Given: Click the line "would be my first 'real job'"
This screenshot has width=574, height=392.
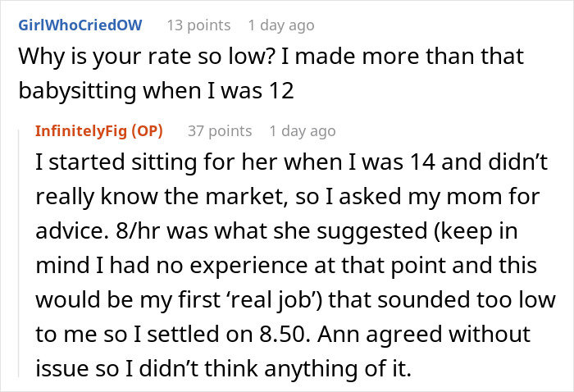Looking at the screenshot, I should (x=296, y=300).
